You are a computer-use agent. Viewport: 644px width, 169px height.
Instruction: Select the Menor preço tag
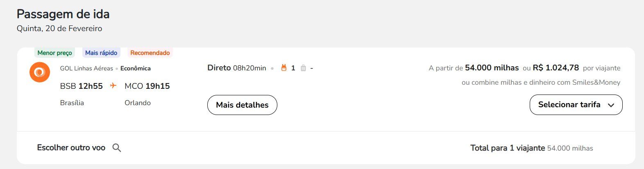tap(54, 53)
